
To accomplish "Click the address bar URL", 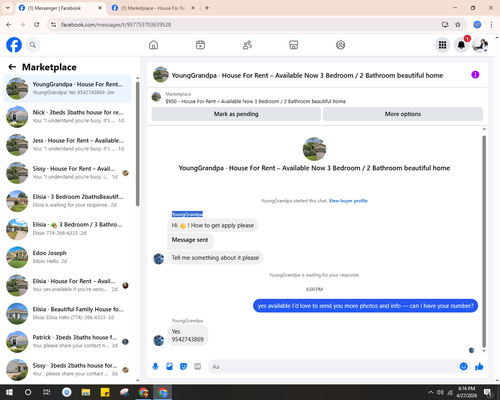I will tap(116, 25).
